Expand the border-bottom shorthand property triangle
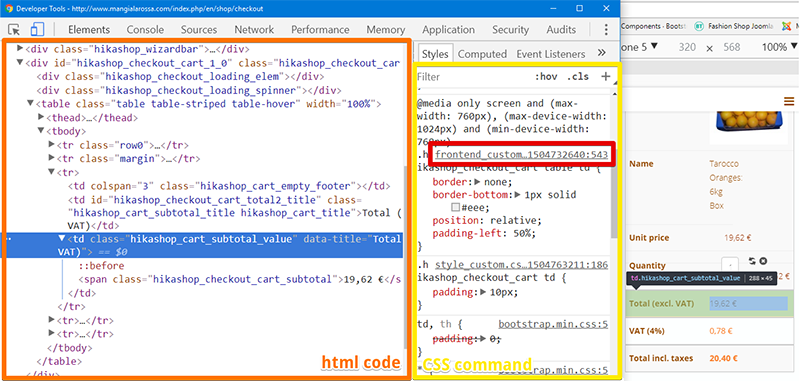Image resolution: width=800 pixels, height=381 pixels. point(518,195)
